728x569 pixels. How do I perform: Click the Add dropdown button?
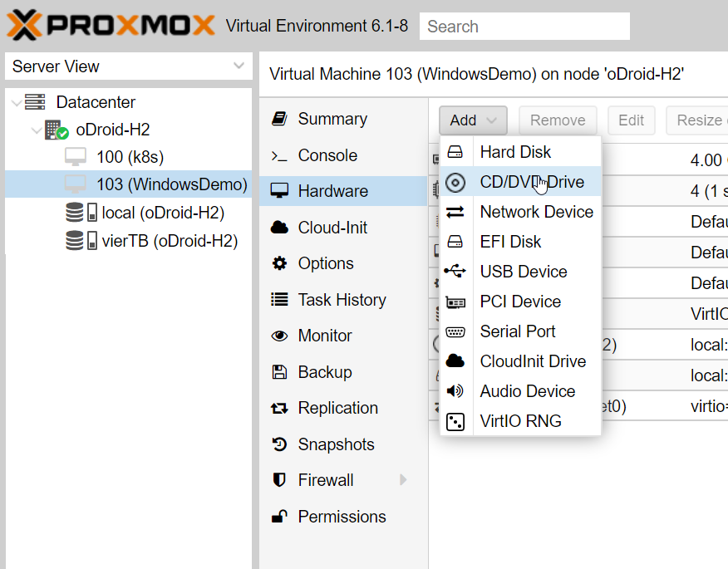click(473, 120)
